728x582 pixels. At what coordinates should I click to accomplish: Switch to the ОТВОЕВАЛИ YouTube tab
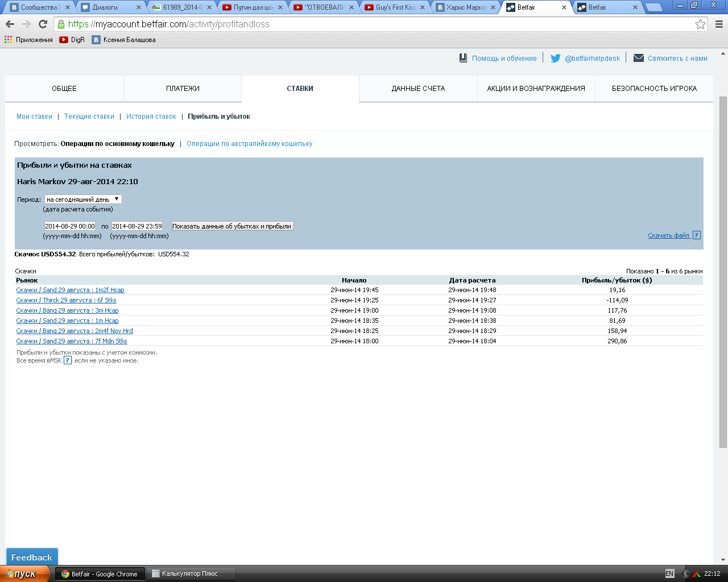(x=324, y=7)
